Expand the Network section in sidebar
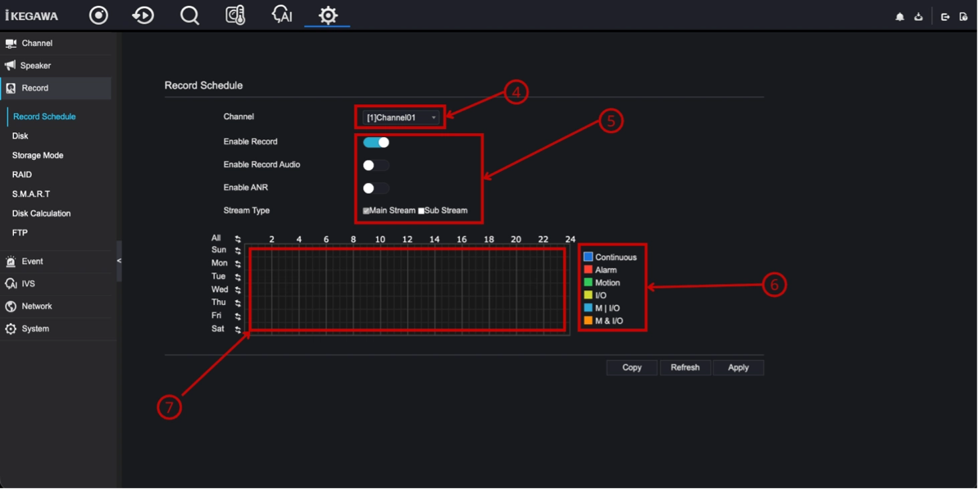 click(x=56, y=307)
